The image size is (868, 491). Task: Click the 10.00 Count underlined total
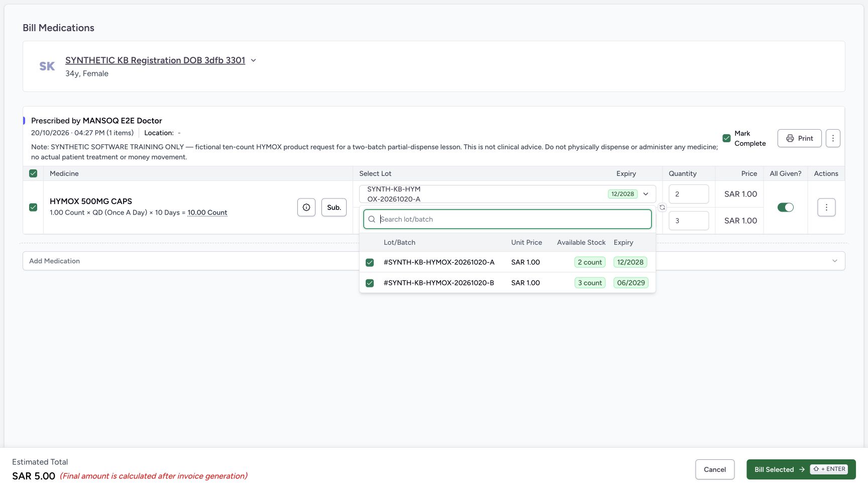coord(207,213)
